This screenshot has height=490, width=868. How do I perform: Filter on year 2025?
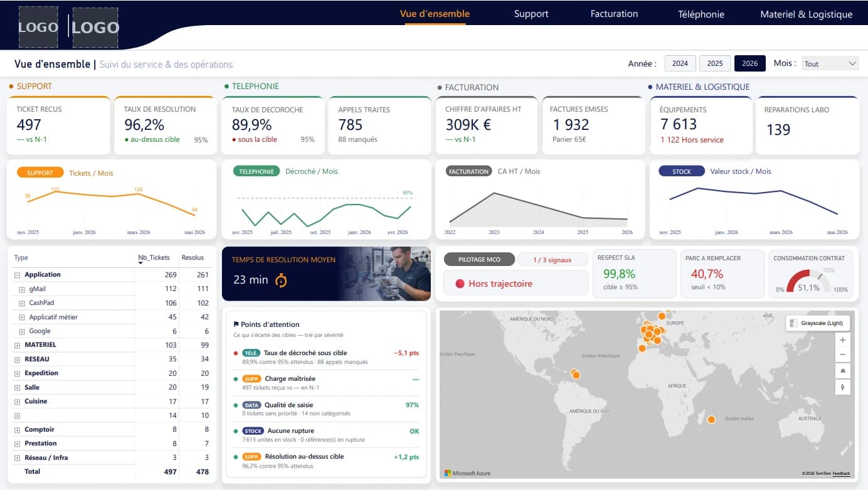(715, 63)
